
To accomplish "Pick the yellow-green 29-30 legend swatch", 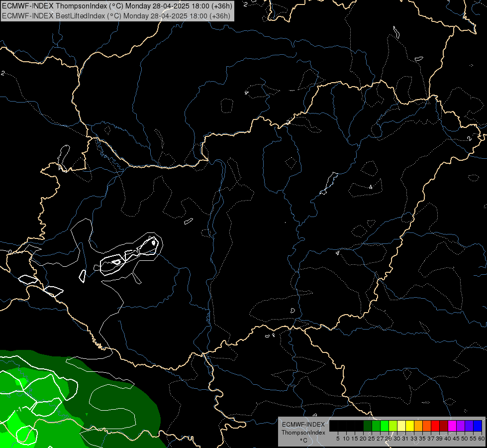I will 393,426.
